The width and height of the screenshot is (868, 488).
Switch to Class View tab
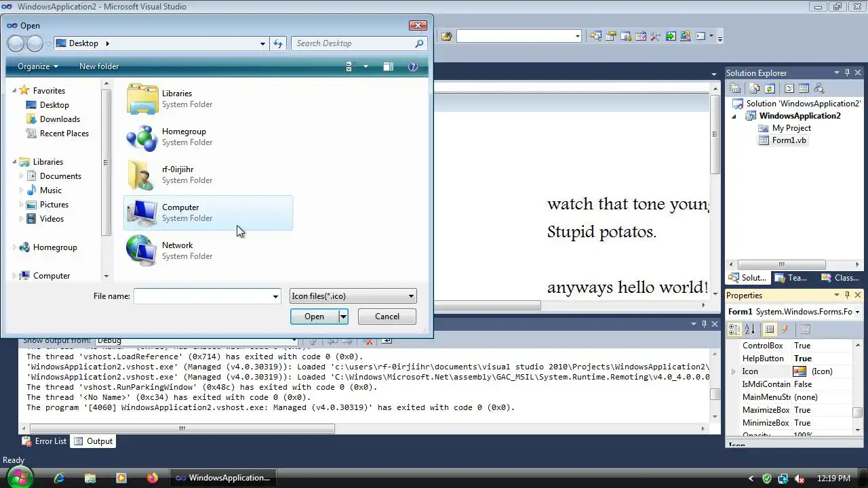(840, 278)
